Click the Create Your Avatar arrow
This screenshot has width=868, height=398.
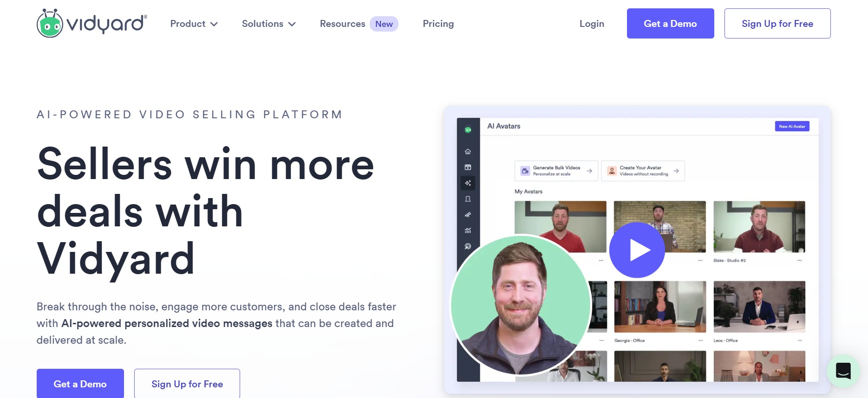676,171
